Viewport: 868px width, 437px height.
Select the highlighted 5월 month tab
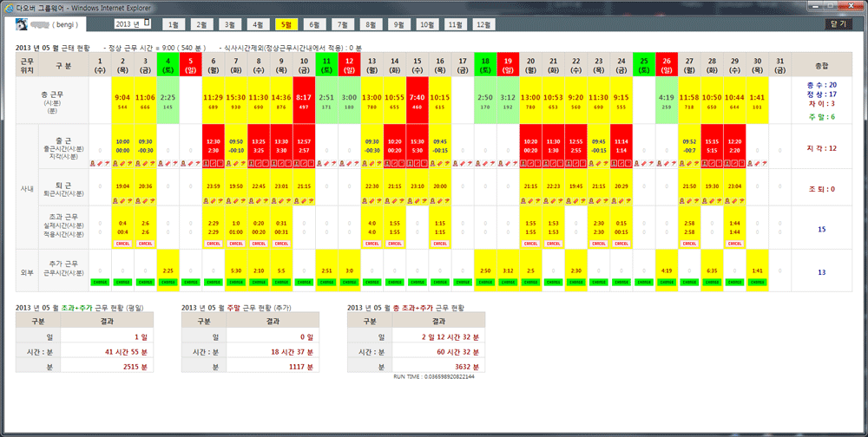tap(287, 25)
